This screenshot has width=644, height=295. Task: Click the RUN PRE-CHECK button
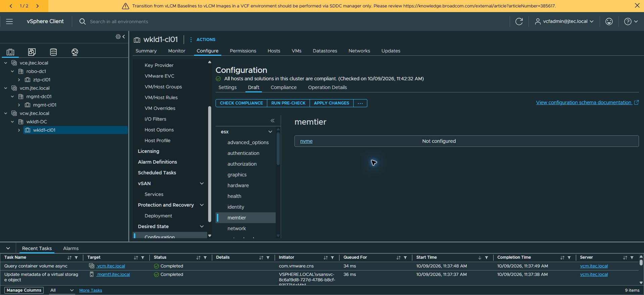[x=288, y=103]
